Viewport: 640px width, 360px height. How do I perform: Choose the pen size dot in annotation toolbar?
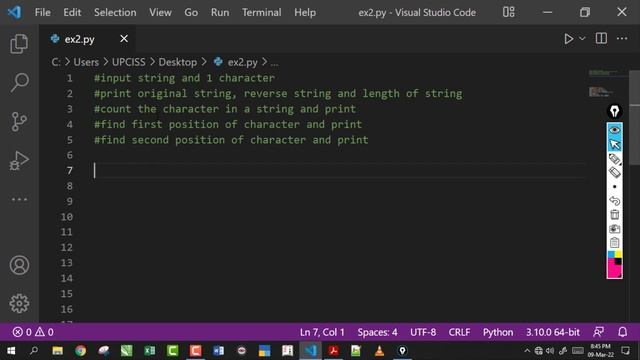coord(614,187)
